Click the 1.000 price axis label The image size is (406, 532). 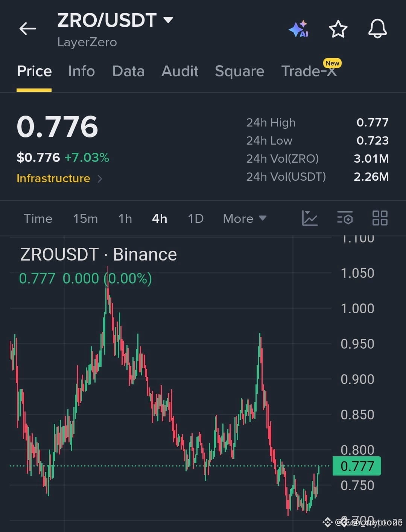357,309
